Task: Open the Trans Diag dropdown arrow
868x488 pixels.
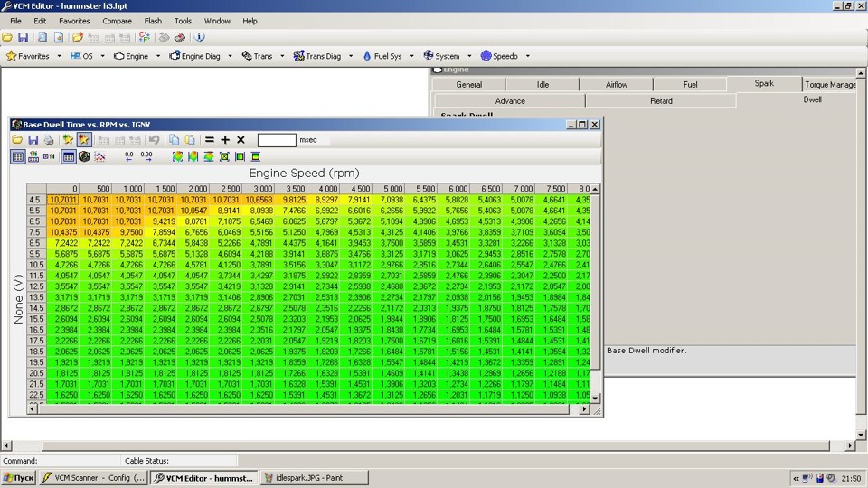Action: point(350,56)
